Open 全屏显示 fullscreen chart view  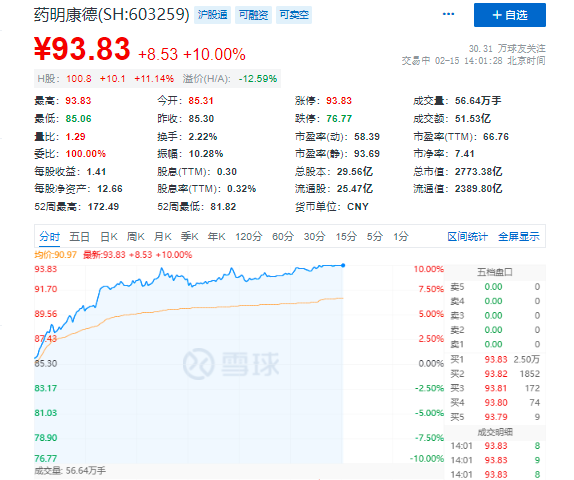pos(519,237)
